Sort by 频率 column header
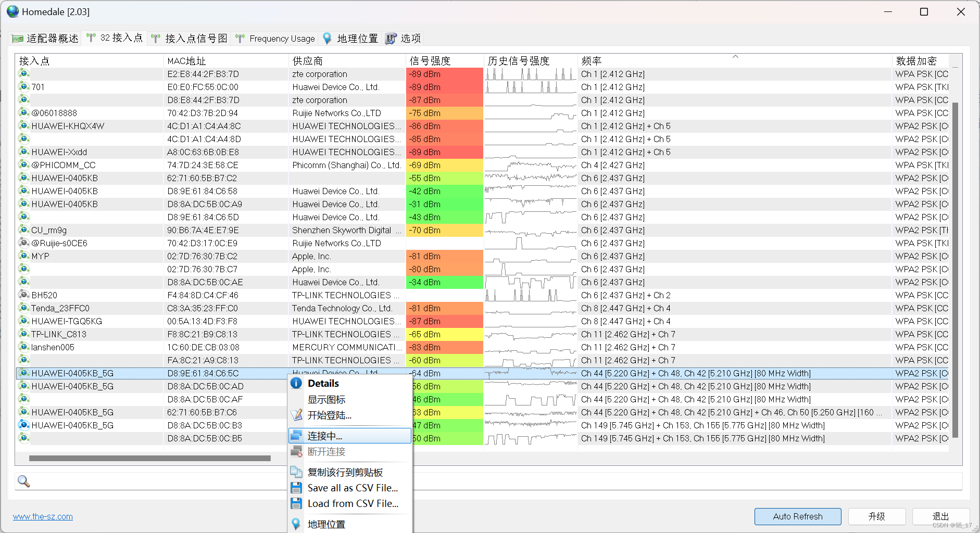 click(x=735, y=61)
